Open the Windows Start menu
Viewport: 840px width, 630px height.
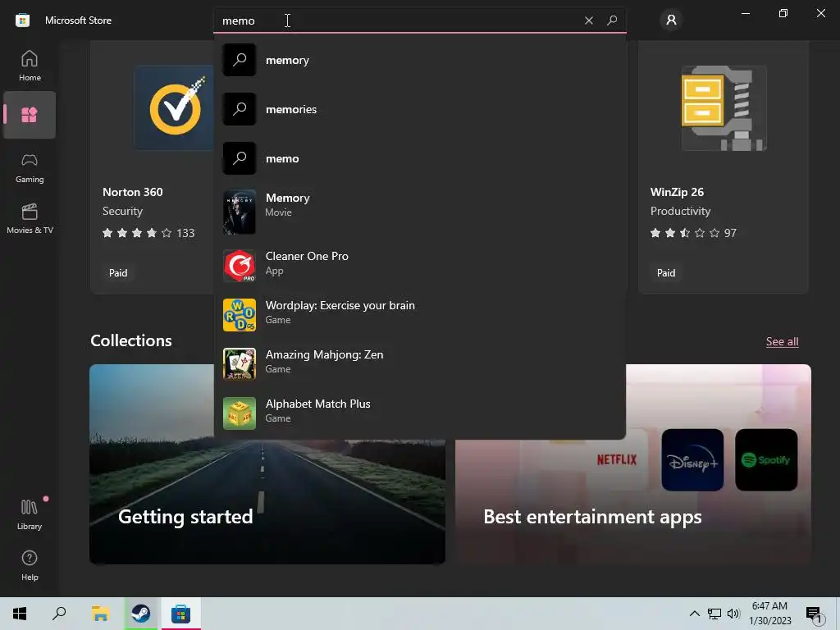tap(20, 614)
